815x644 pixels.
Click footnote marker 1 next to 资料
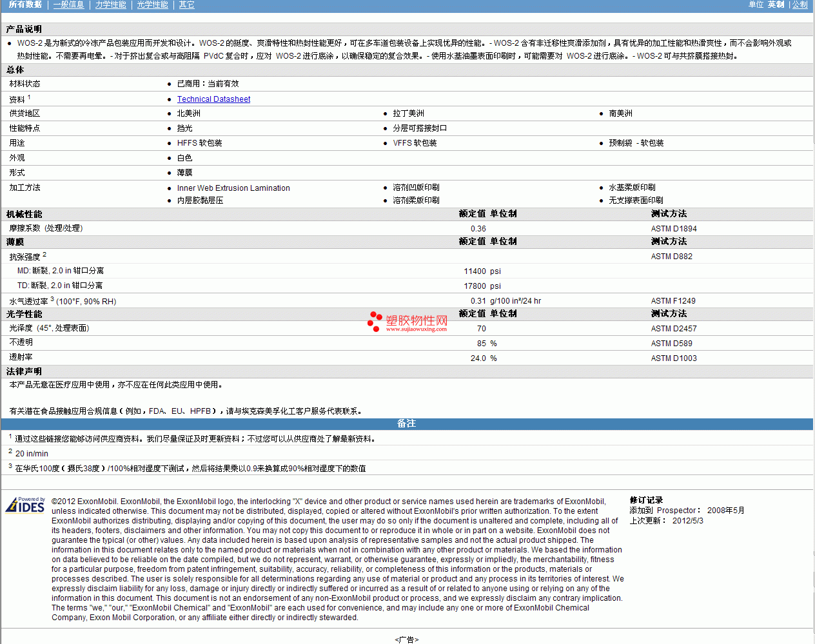[x=29, y=97]
